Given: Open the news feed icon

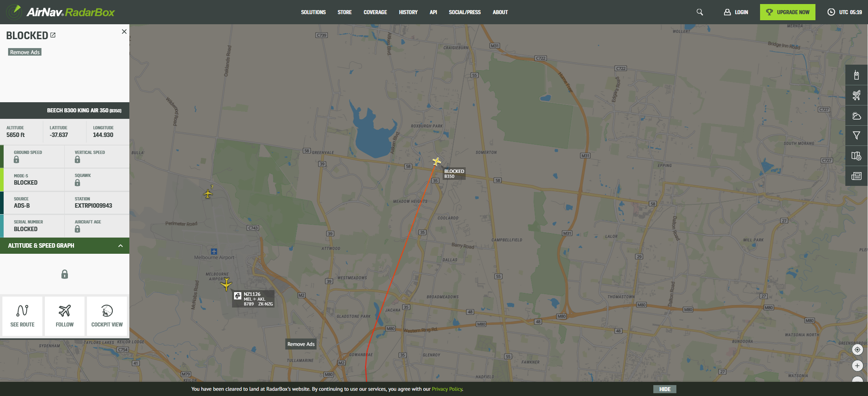Looking at the screenshot, I should pyautogui.click(x=856, y=176).
